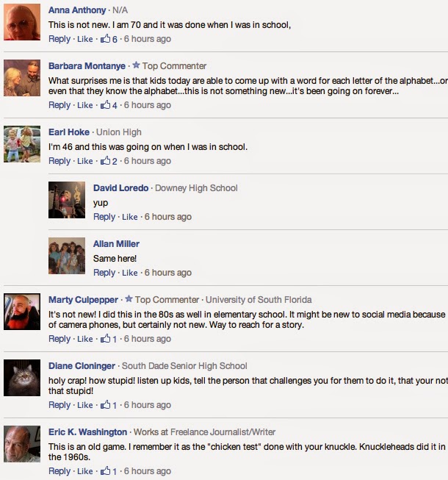Open Downey High School link
This screenshot has height=480, width=448.
[x=196, y=188]
